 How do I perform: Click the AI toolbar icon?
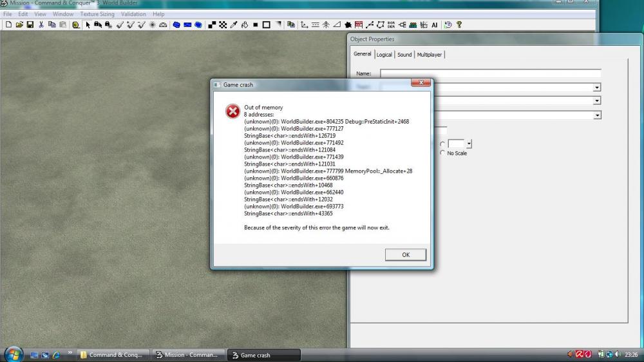click(435, 24)
